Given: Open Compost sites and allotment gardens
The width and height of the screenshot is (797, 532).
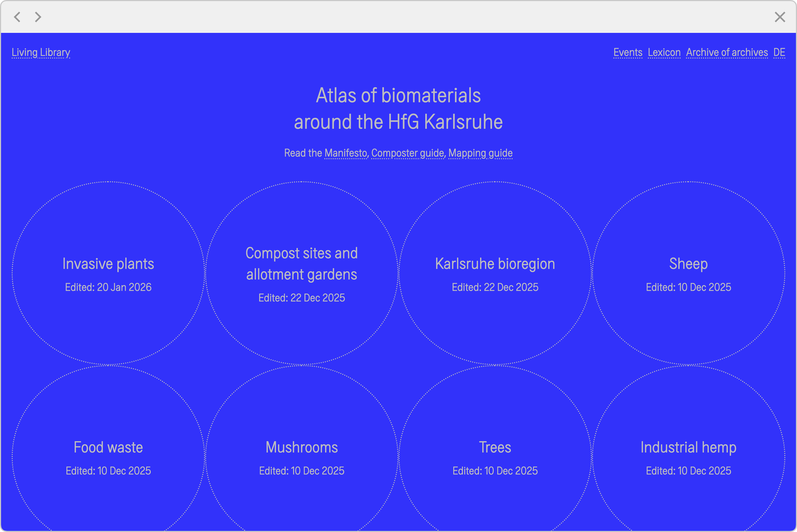Looking at the screenshot, I should 301,264.
